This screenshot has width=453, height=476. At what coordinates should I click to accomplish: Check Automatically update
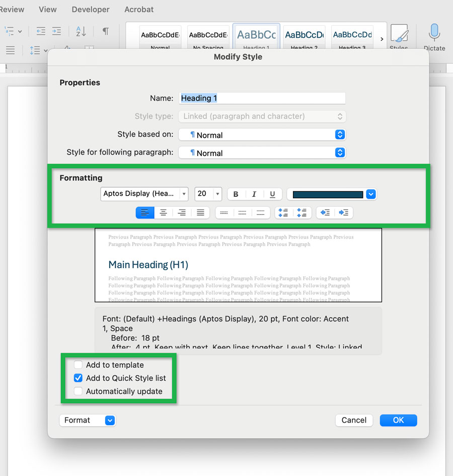(78, 391)
